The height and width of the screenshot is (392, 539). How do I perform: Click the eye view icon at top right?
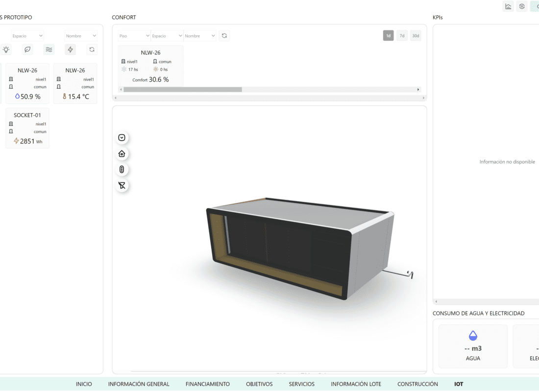point(522,6)
